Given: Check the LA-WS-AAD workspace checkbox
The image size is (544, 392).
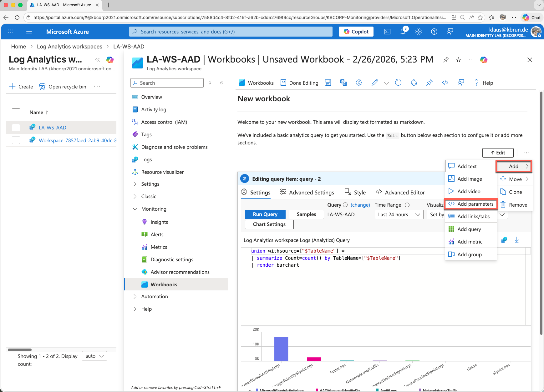Looking at the screenshot, I should click(x=16, y=128).
